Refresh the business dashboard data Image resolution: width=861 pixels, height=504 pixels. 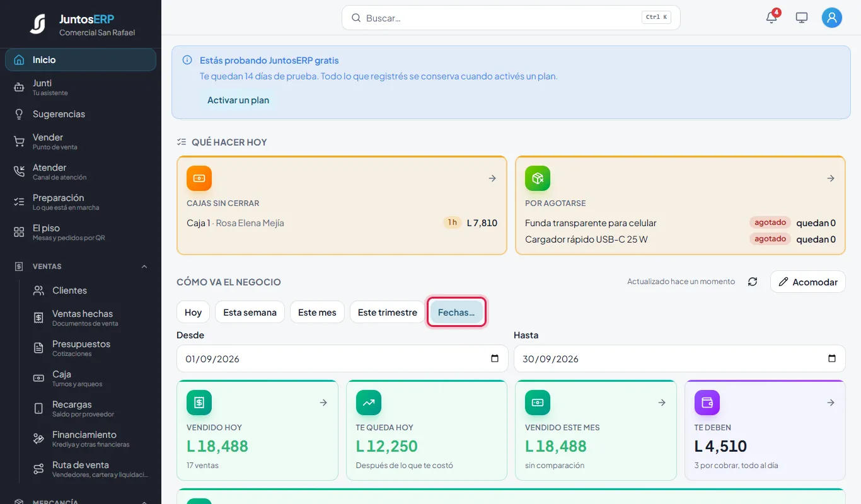click(753, 282)
